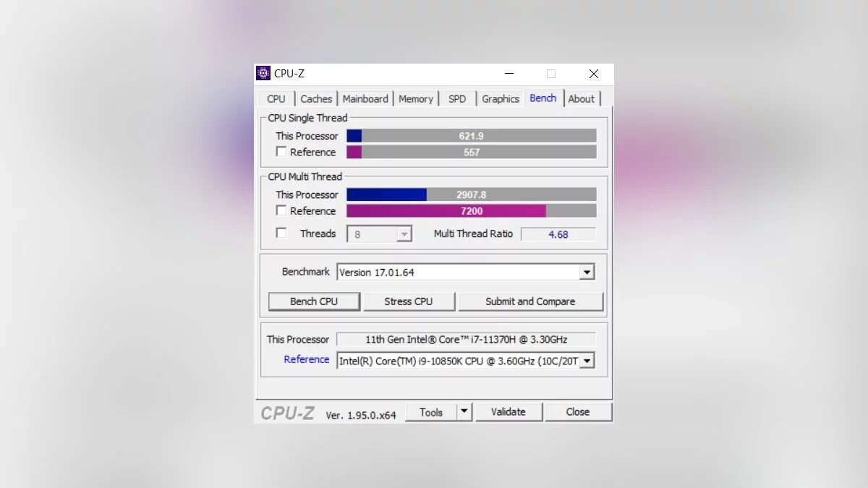Close the CPU-Z window with X
Screen dimensions: 868x488
(594, 74)
